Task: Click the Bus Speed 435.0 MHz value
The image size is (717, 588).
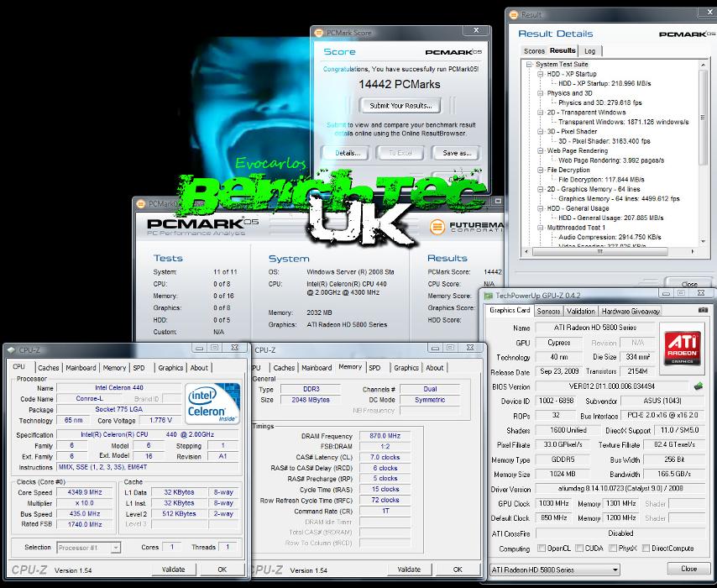Action: (85, 514)
